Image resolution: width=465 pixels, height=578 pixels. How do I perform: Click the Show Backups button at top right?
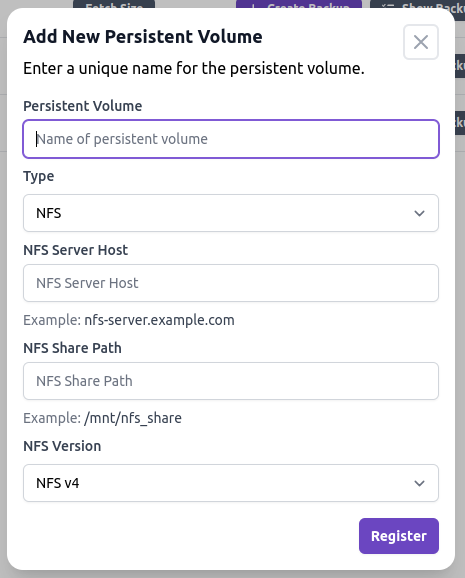tap(417, 5)
